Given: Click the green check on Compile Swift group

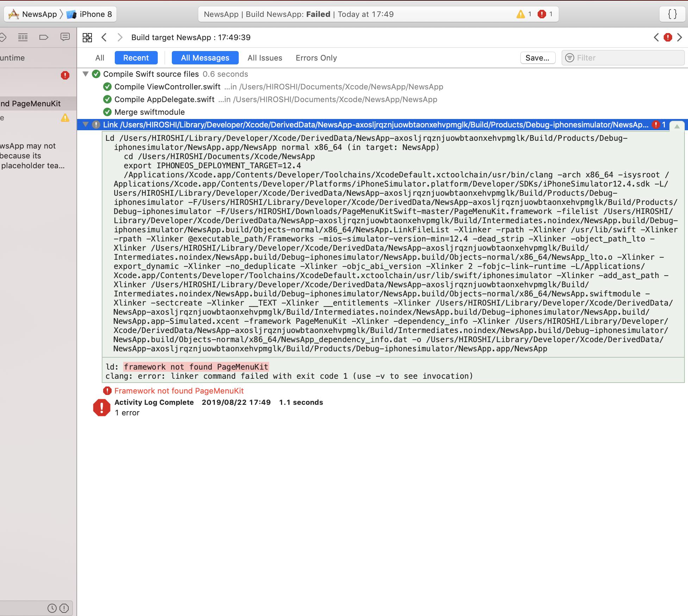Looking at the screenshot, I should 96,74.
